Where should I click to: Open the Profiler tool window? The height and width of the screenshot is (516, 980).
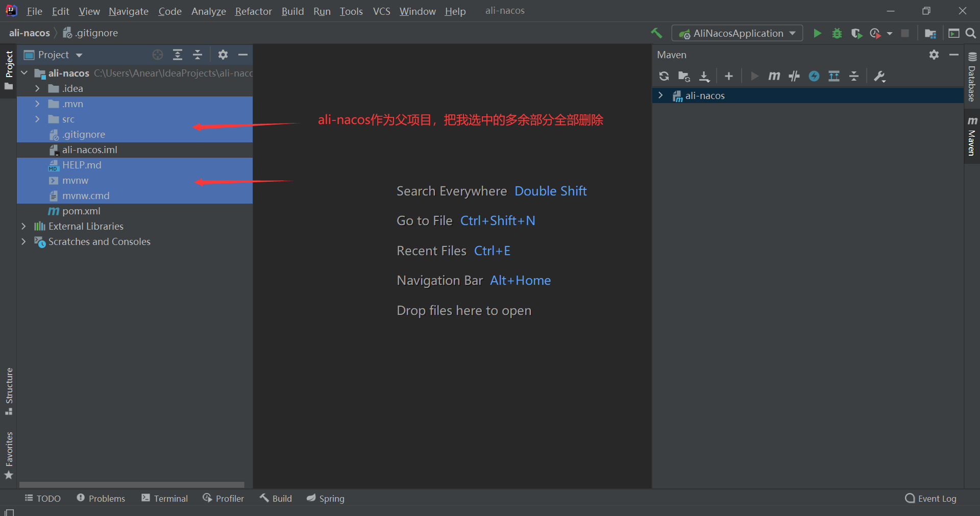pyautogui.click(x=223, y=498)
